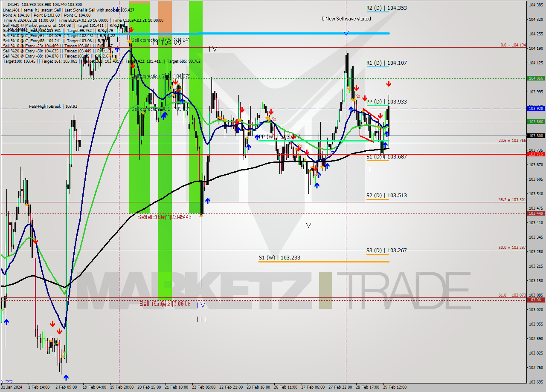Click the 26 Feb 11:00 time label
The image size is (546, 392).
[x=285, y=388]
